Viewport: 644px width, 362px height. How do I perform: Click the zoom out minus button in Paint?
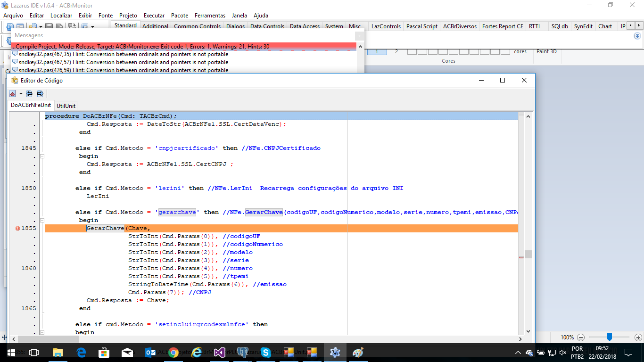tap(581, 337)
